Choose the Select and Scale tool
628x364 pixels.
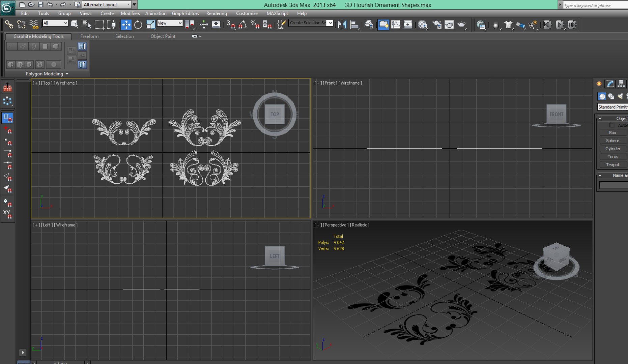click(150, 24)
